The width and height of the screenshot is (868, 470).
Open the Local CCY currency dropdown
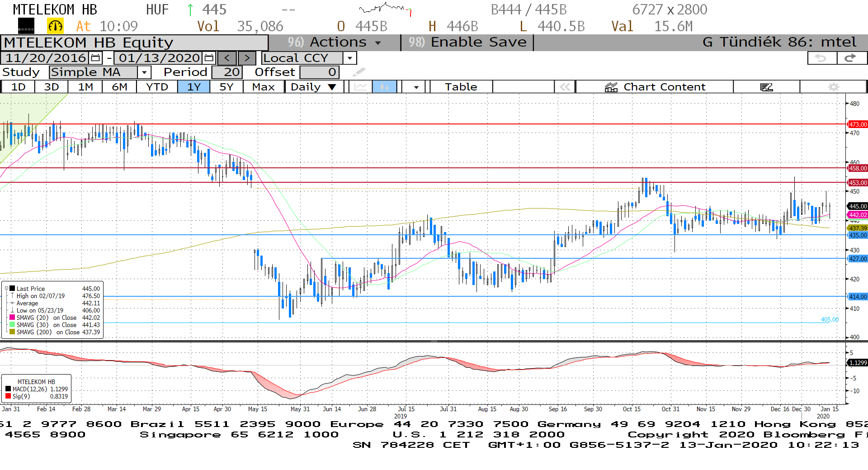tap(349, 58)
